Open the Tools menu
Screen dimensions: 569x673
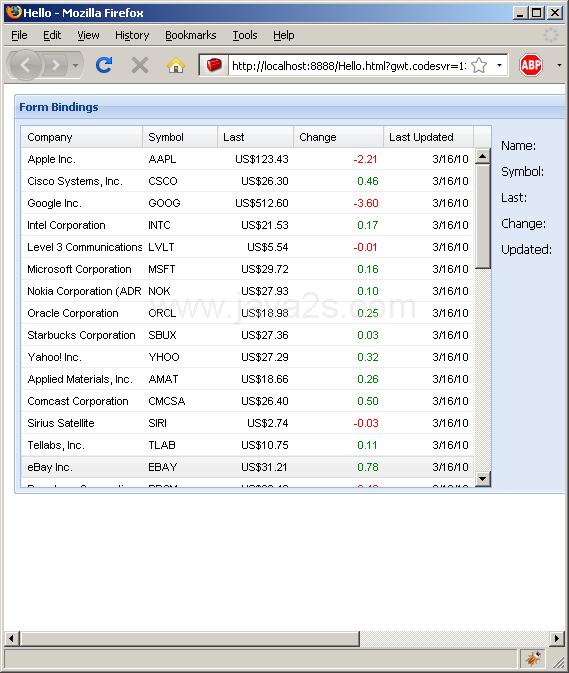(245, 35)
